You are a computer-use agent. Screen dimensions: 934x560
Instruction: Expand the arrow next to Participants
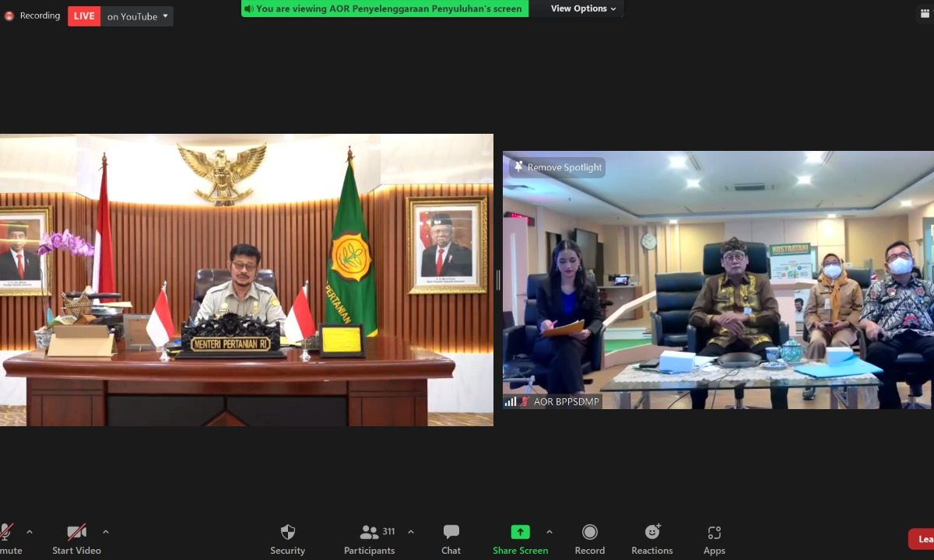point(411,532)
